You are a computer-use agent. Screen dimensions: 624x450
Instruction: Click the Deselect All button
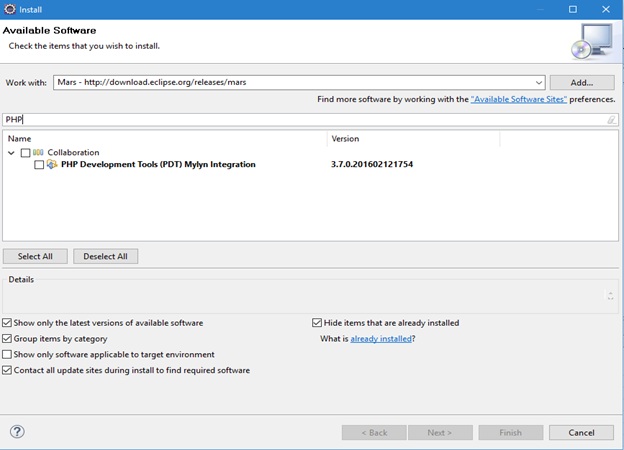(x=105, y=256)
